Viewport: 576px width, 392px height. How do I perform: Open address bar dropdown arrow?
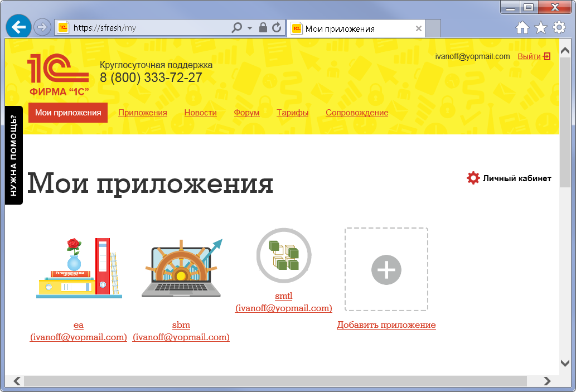click(x=250, y=28)
